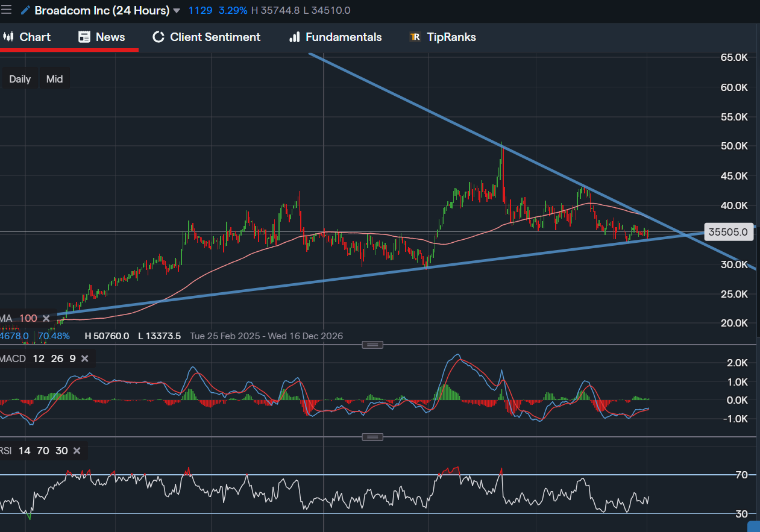
Task: Click the 20.0K price axis label
Action: pos(734,323)
